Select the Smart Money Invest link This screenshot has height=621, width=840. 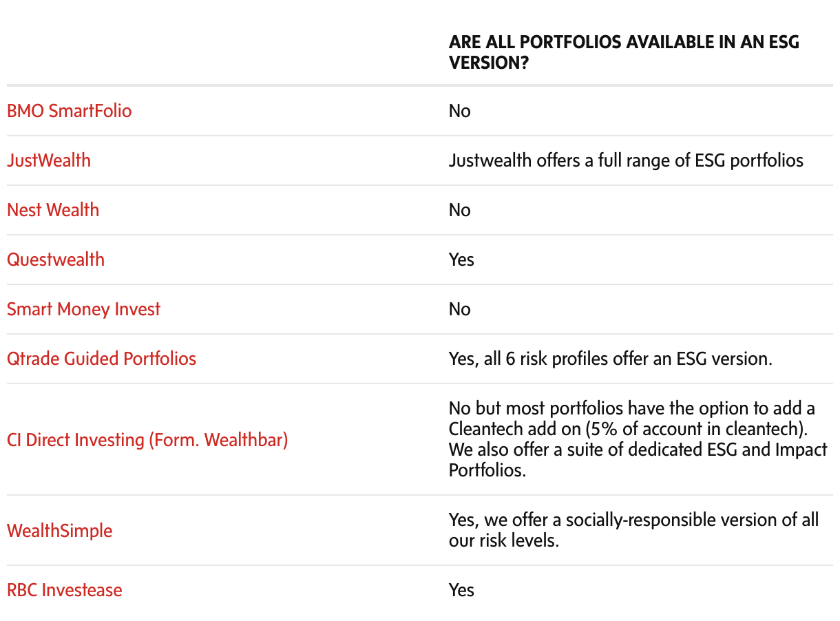(x=83, y=309)
